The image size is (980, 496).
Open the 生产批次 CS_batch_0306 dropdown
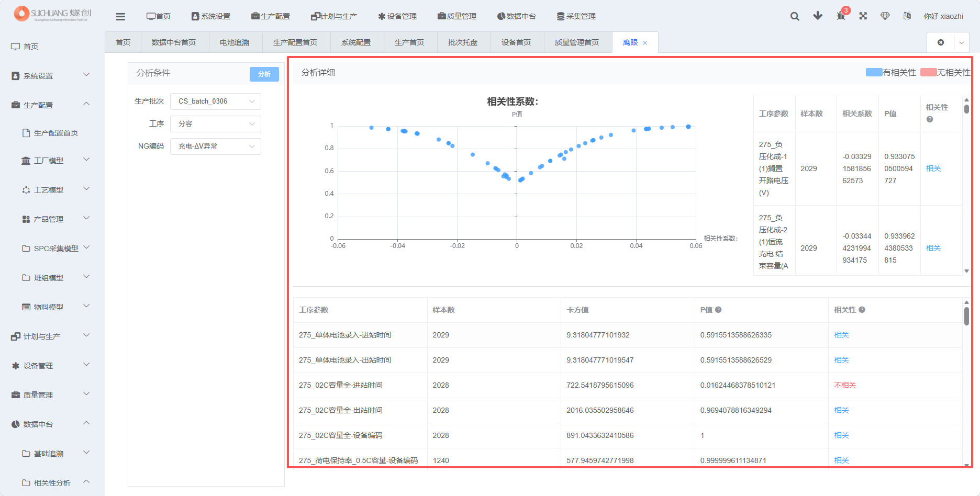(216, 101)
